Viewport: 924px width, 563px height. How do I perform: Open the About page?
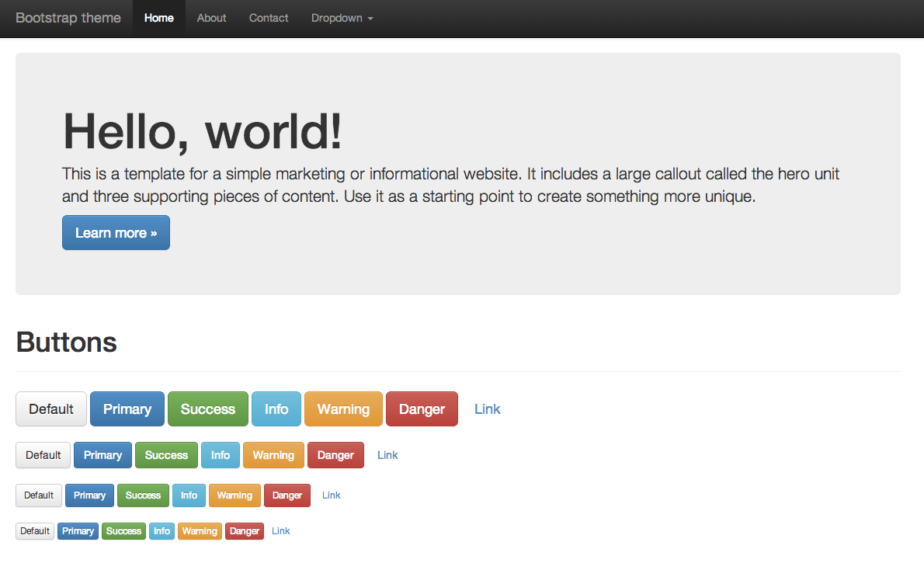pyautogui.click(x=211, y=18)
